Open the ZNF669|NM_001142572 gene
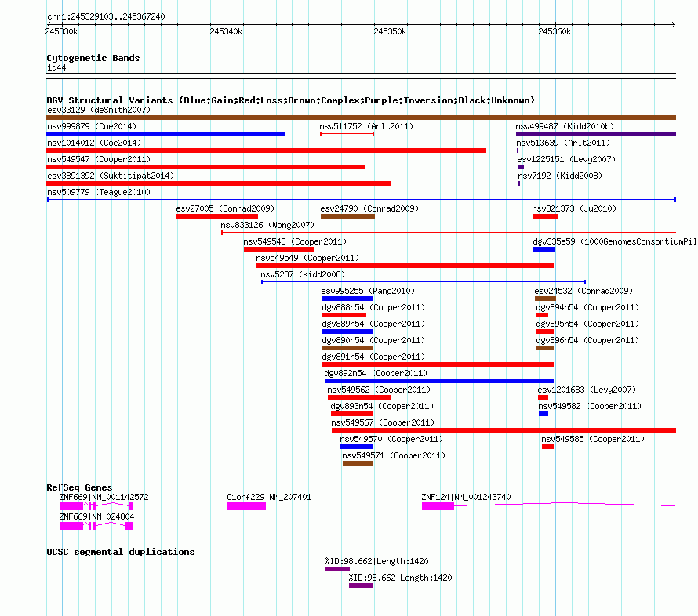Screen dimensions: 698x616 (96, 506)
